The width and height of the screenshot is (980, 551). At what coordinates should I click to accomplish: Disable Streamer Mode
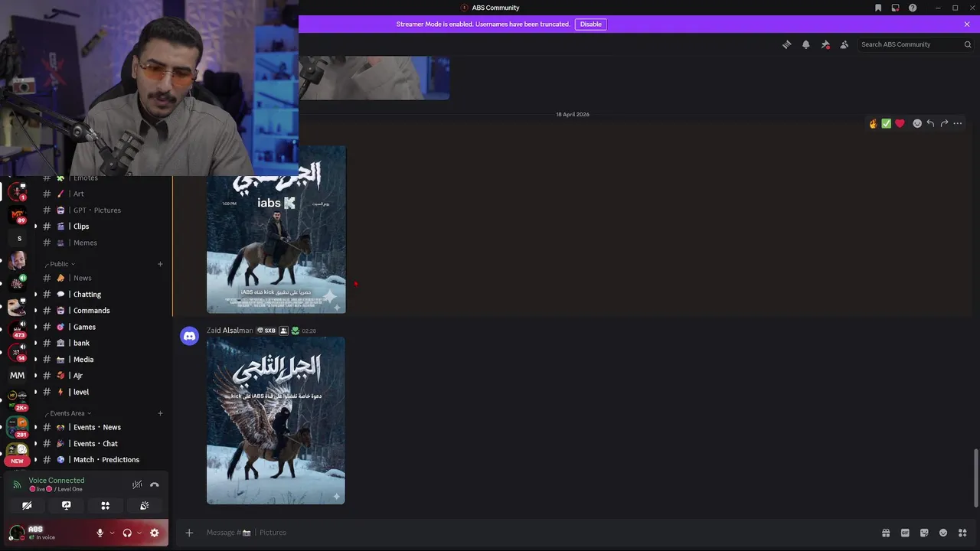coord(590,24)
